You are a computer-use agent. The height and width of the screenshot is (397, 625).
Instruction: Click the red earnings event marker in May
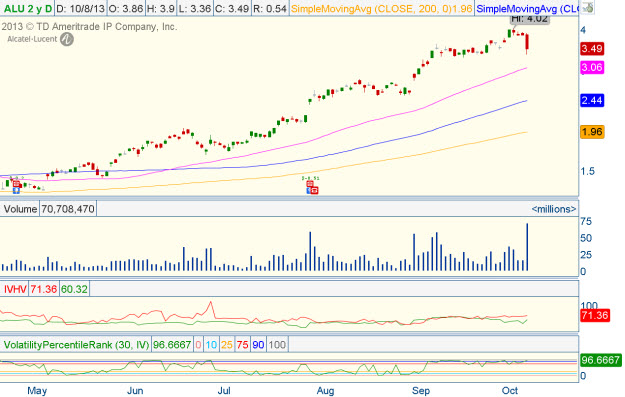coord(16,184)
